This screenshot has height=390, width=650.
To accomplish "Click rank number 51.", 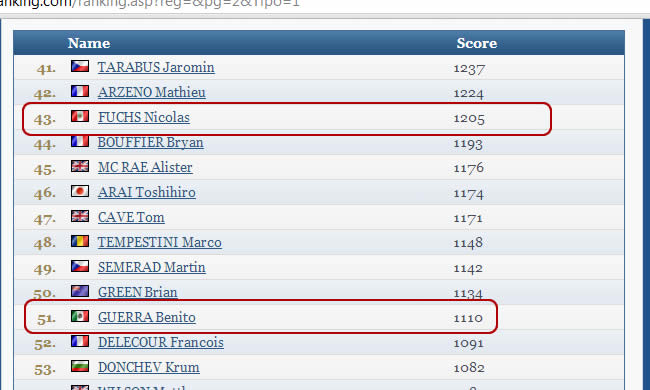I will (x=46, y=319).
